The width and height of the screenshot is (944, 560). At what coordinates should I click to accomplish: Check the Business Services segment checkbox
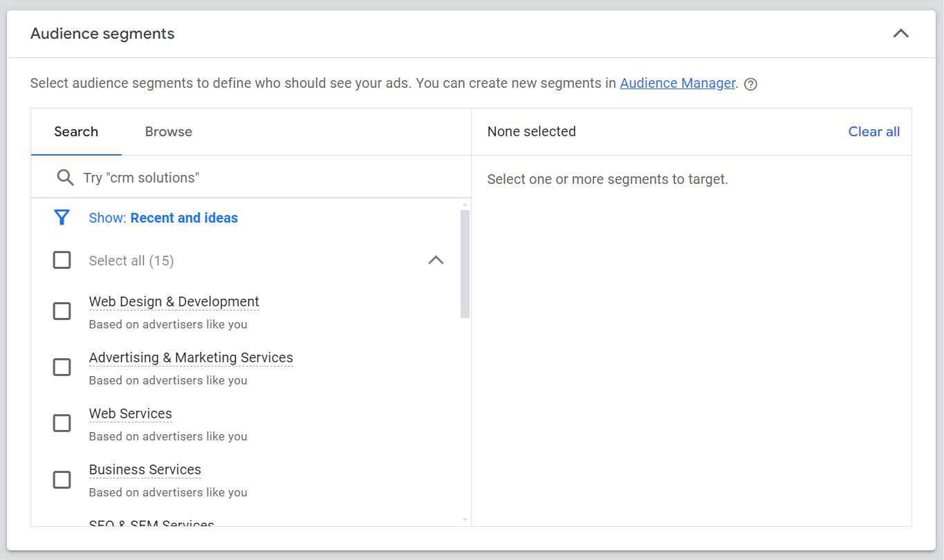pos(62,479)
